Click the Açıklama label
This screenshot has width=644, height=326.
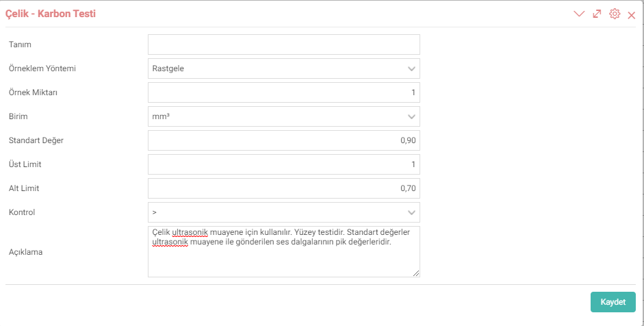pyautogui.click(x=25, y=252)
